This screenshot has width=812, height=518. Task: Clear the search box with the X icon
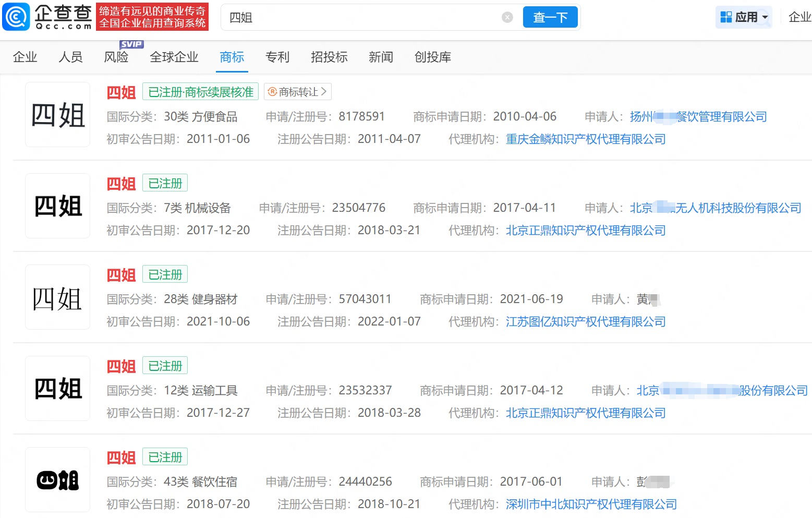(507, 17)
